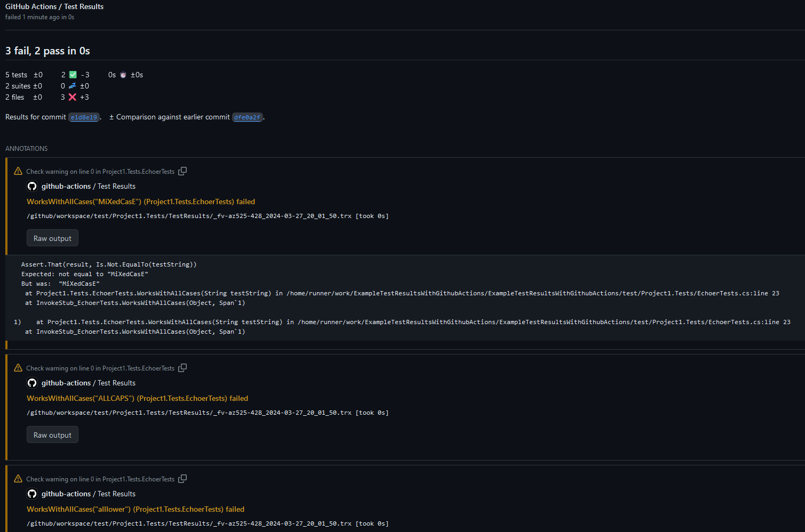Image resolution: width=805 pixels, height=532 pixels.
Task: Click the red X failed-tests icon in the summary
Action: [x=71, y=97]
